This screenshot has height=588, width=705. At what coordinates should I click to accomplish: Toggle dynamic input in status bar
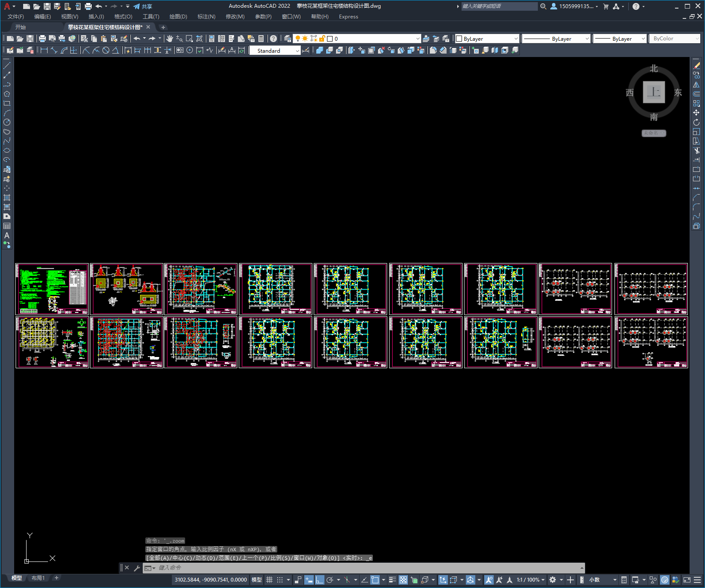click(309, 580)
